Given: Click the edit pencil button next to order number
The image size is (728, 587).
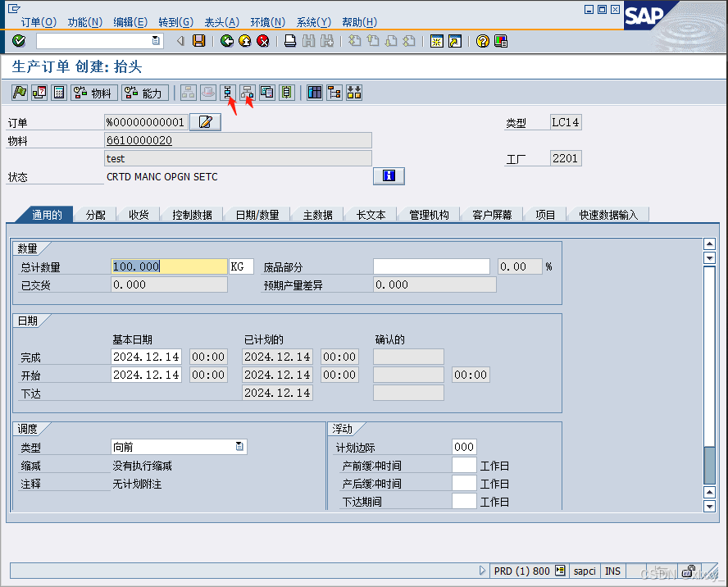Looking at the screenshot, I should pos(205,122).
